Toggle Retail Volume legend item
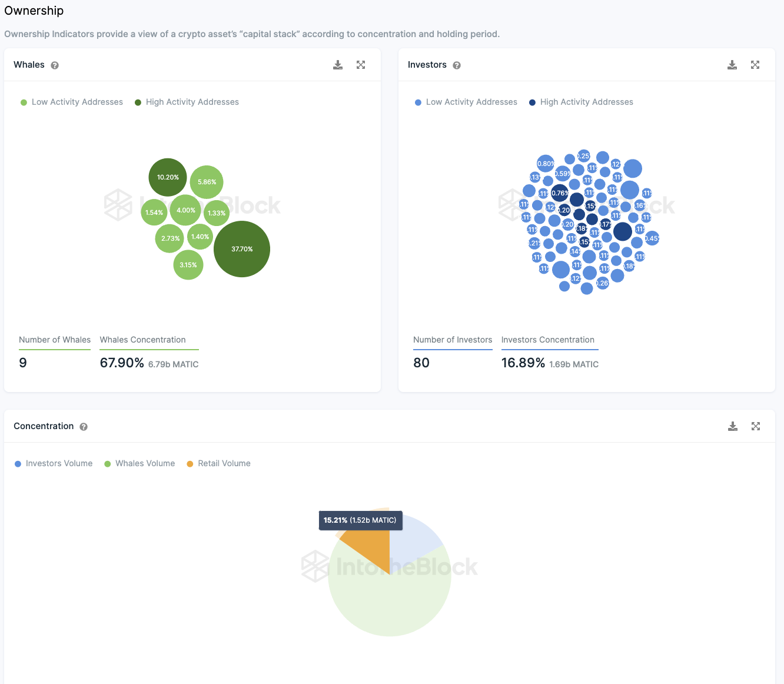The height and width of the screenshot is (684, 784). click(218, 463)
